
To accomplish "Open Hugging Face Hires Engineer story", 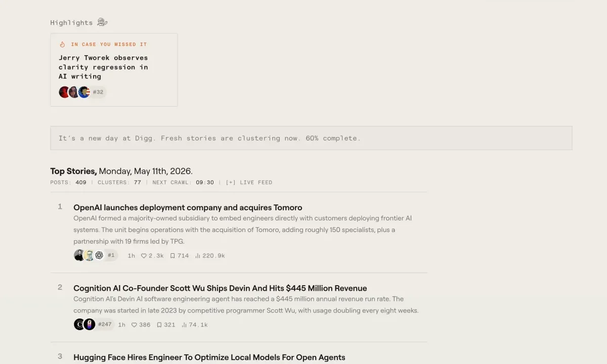I will click(x=209, y=357).
